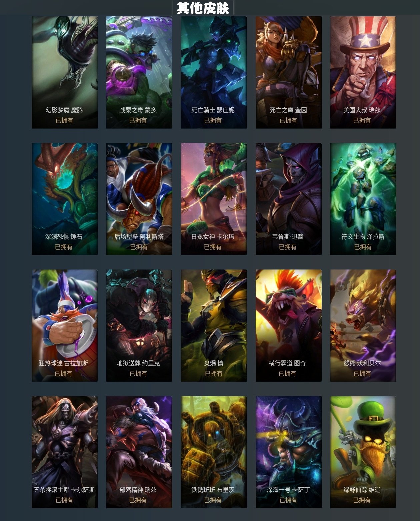This screenshot has height=521, width=420.
Task: Open the 战栗之毒 蒙多 skin thumbnail
Action: (139, 72)
